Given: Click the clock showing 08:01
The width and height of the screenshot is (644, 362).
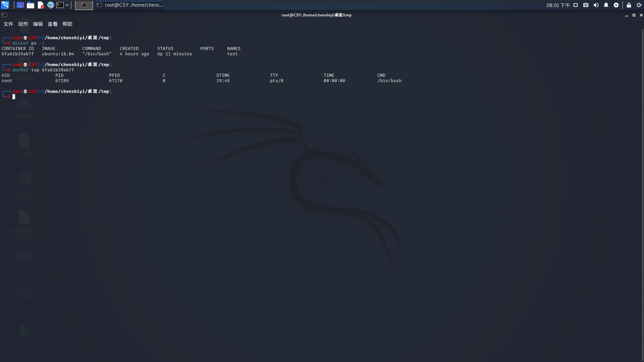Looking at the screenshot, I should pos(558,5).
